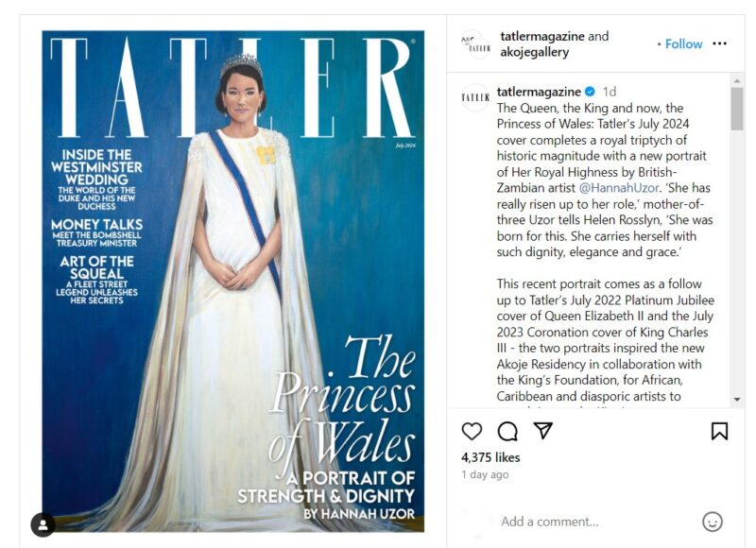Click the Tatler cover image
The width and height of the screenshot is (756, 548).
click(232, 281)
